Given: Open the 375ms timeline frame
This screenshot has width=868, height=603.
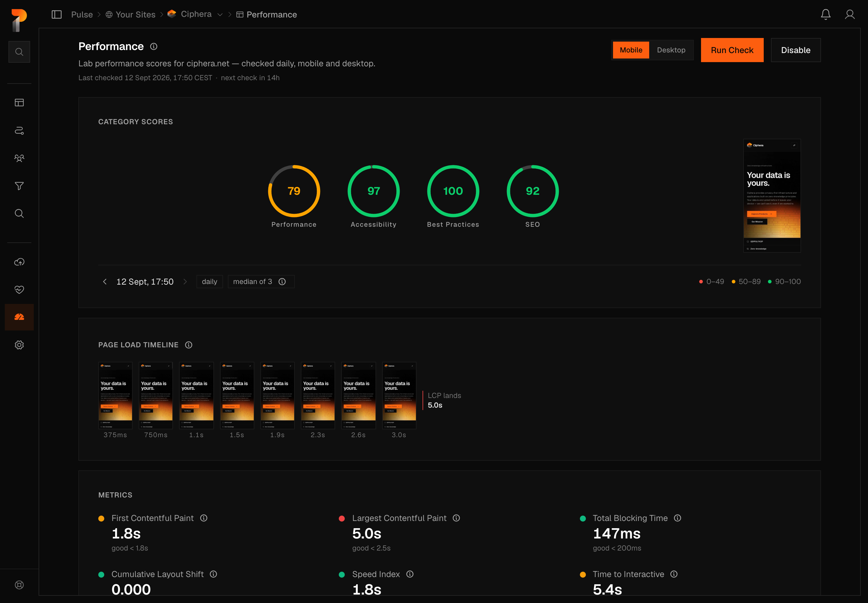Looking at the screenshot, I should 115,396.
